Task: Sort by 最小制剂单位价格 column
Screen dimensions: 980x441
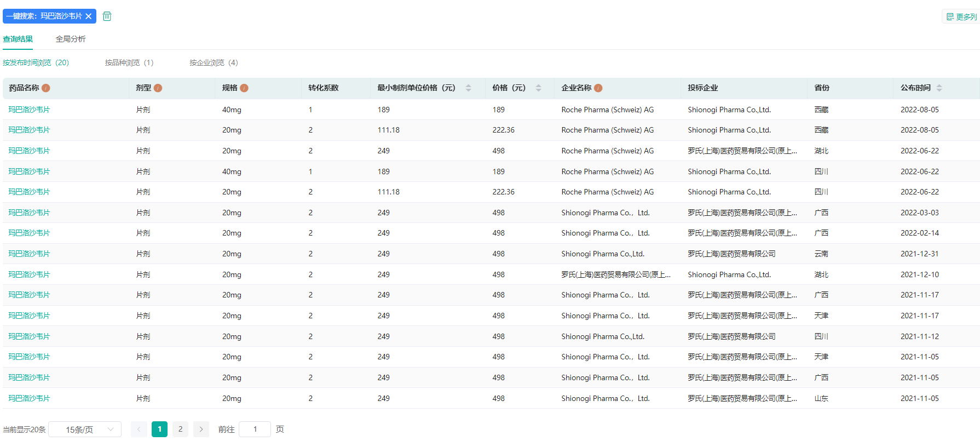Action: [x=468, y=88]
